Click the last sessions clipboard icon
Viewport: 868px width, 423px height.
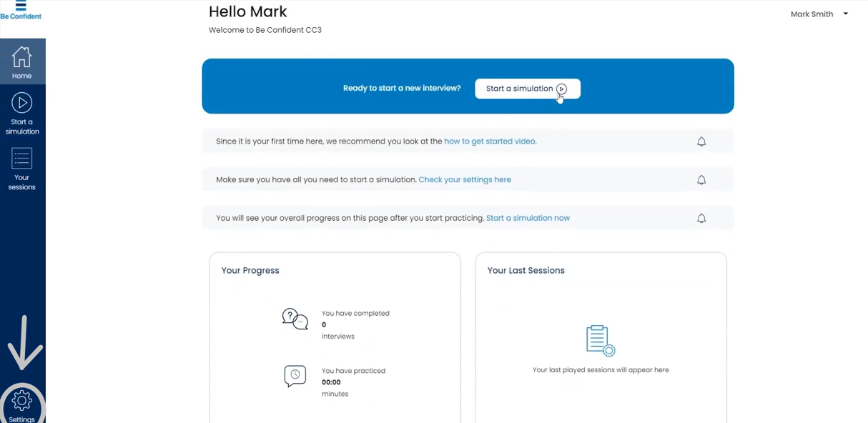pyautogui.click(x=600, y=341)
